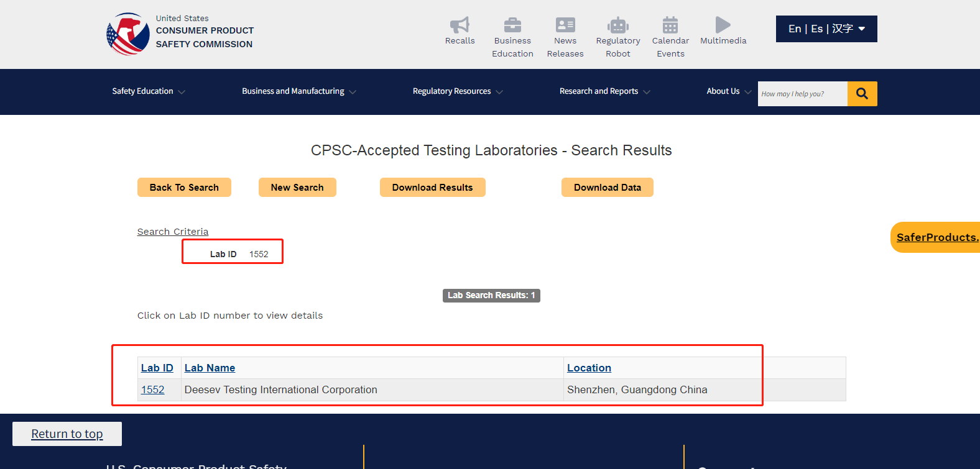Click the 'Lab Search Results: 1' badge
The height and width of the screenshot is (469, 980).
tap(491, 295)
